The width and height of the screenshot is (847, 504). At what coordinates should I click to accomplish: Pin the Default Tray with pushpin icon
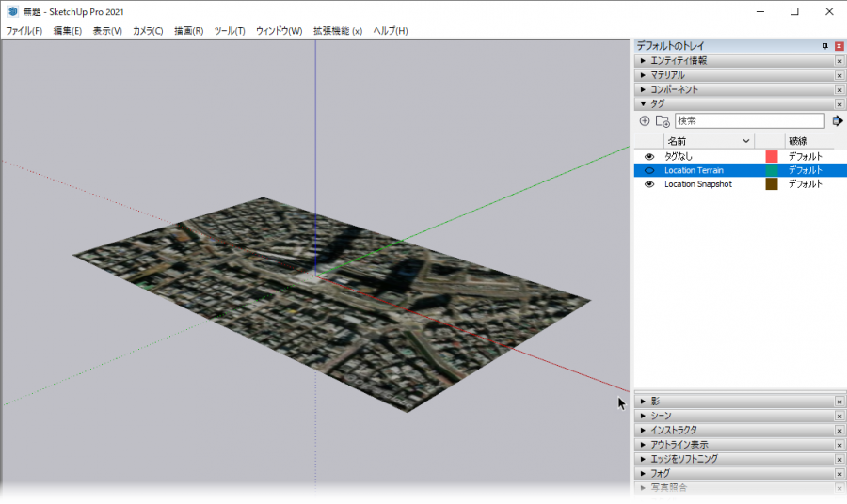tap(825, 46)
